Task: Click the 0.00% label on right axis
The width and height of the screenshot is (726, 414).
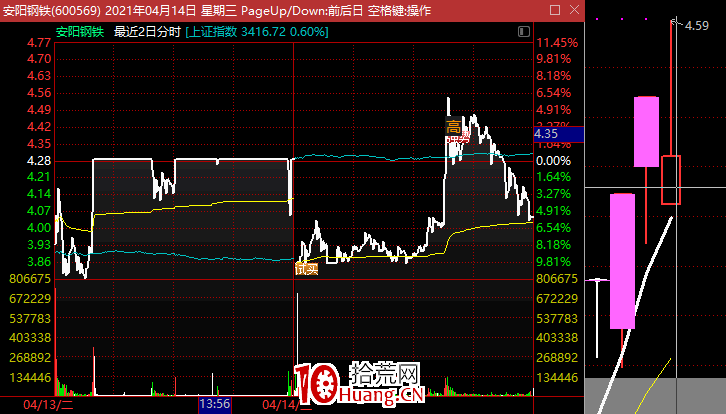Action: pyautogui.click(x=553, y=161)
